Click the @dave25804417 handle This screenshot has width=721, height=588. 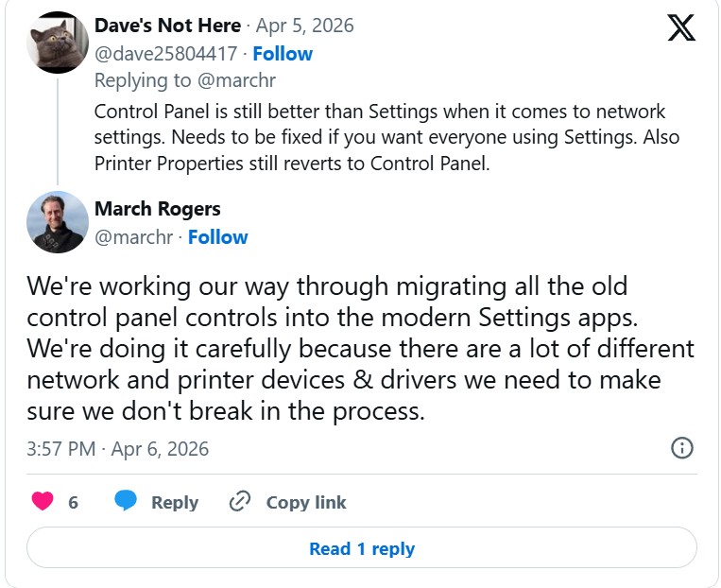click(165, 53)
